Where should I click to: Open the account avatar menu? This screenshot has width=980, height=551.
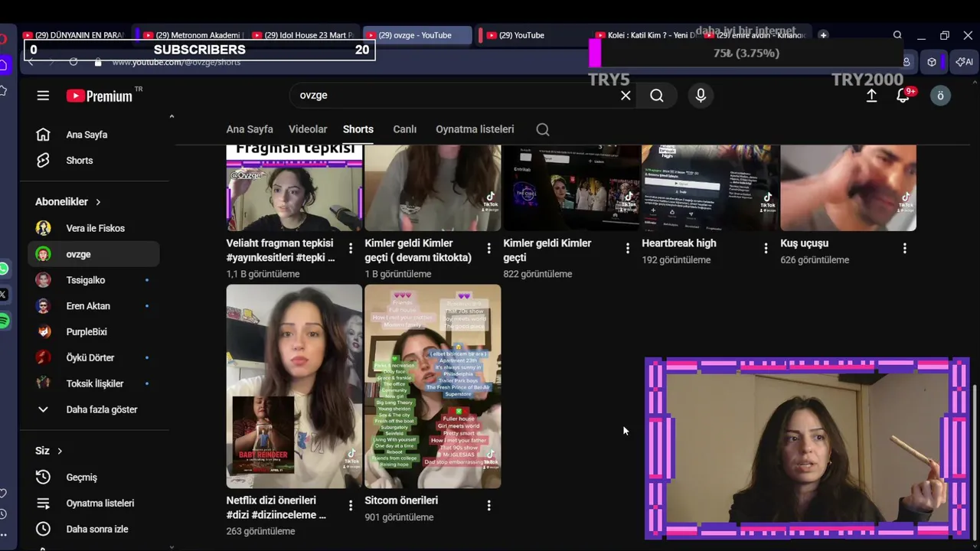pos(940,96)
